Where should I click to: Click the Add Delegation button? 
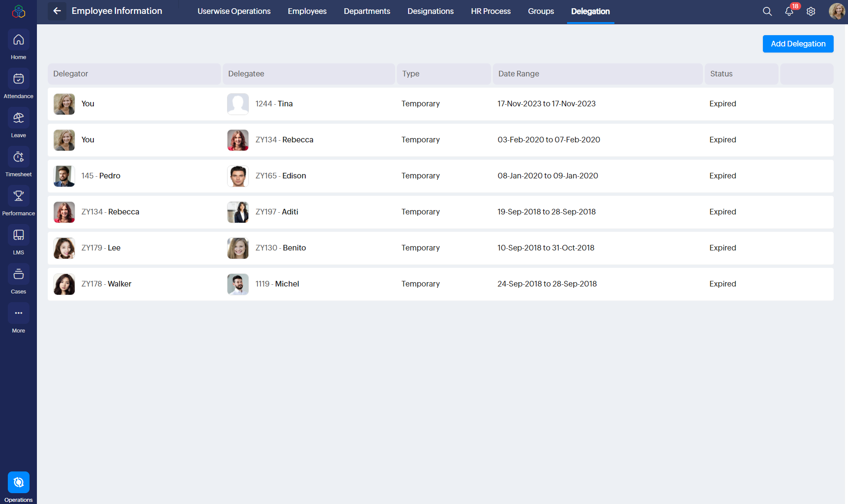tap(798, 44)
